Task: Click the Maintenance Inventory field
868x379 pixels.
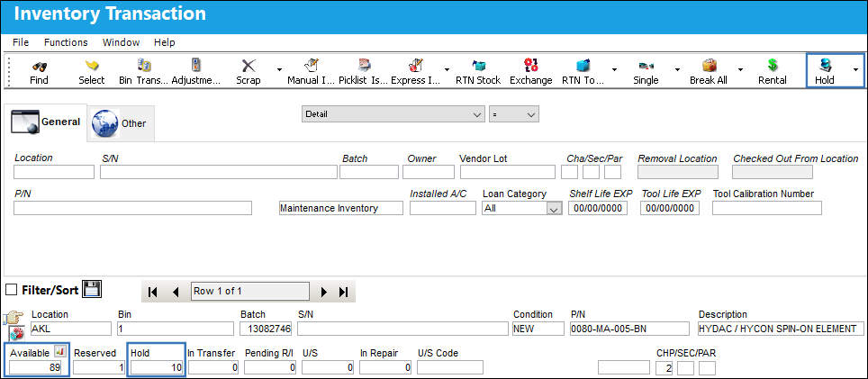Action: point(341,208)
